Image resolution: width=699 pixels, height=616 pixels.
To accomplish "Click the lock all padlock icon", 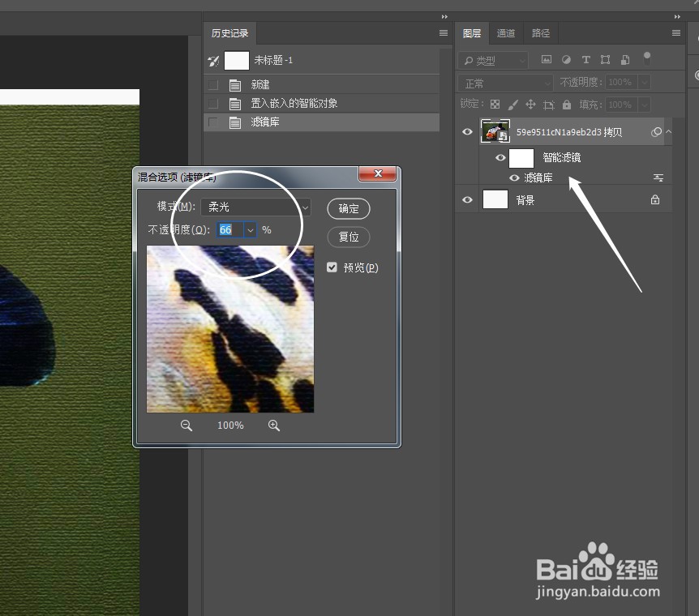I will tap(567, 105).
